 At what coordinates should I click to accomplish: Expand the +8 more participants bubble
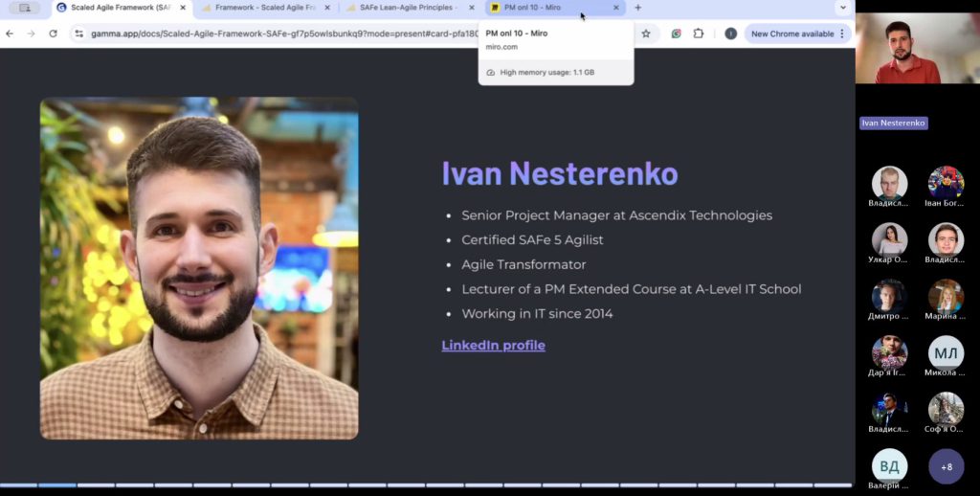click(946, 466)
